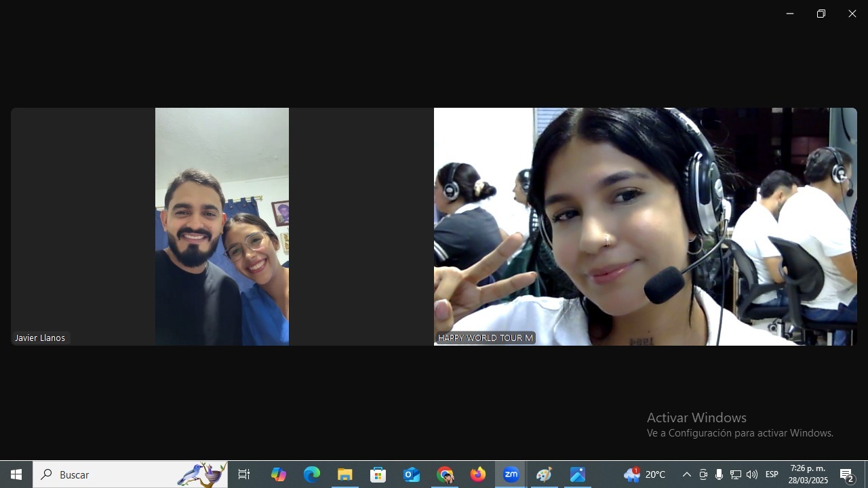This screenshot has height=488, width=868.
Task: Select Javier Llanos video tile
Action: (x=222, y=226)
